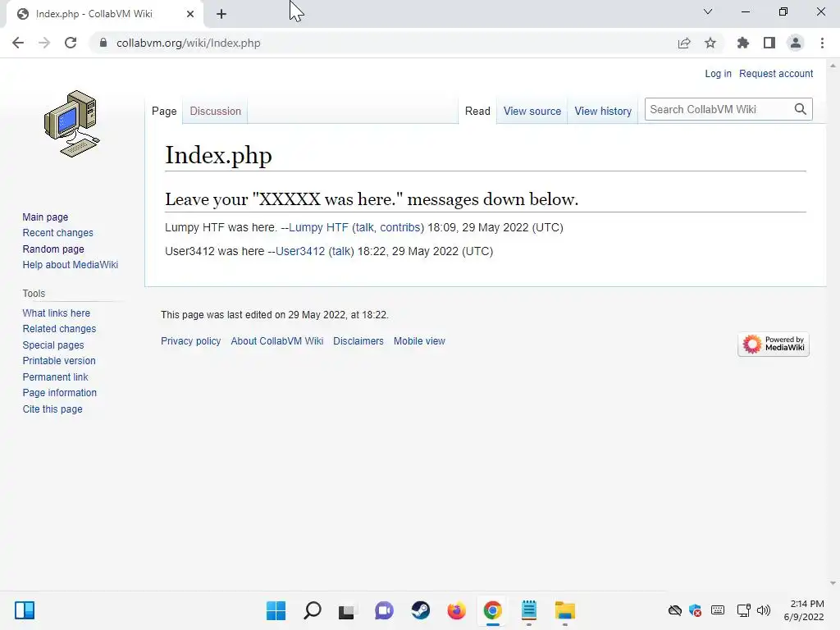Click the Log in link
The image size is (840, 630).
pyautogui.click(x=718, y=73)
